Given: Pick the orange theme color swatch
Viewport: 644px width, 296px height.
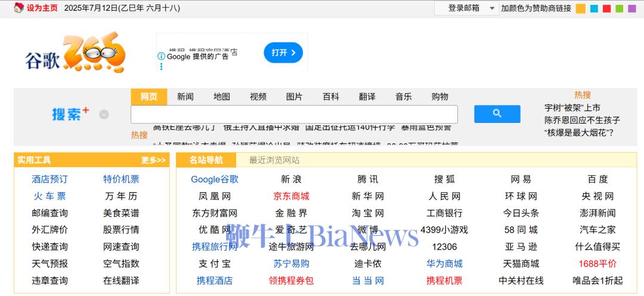Looking at the screenshot, I should [x=580, y=8].
